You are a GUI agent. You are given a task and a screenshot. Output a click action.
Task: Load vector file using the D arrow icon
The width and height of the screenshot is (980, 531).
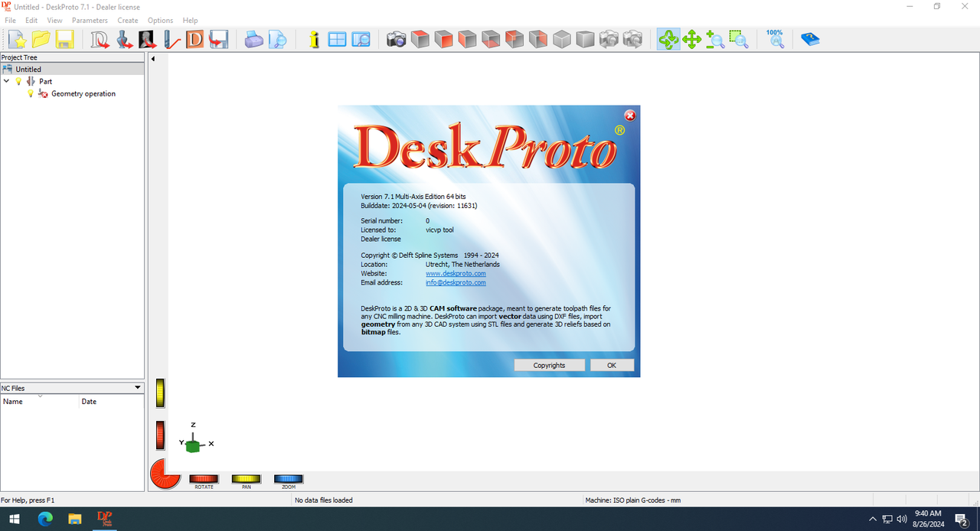point(100,39)
